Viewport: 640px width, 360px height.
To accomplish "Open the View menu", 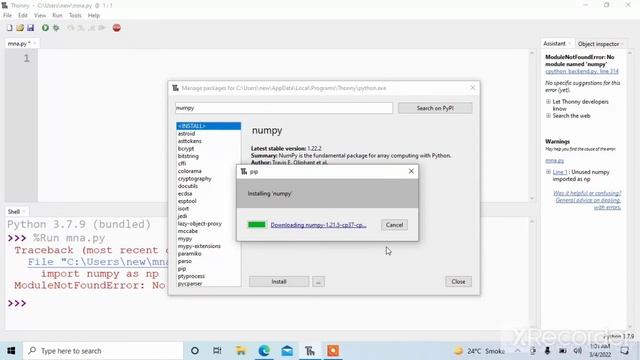I will coord(40,16).
